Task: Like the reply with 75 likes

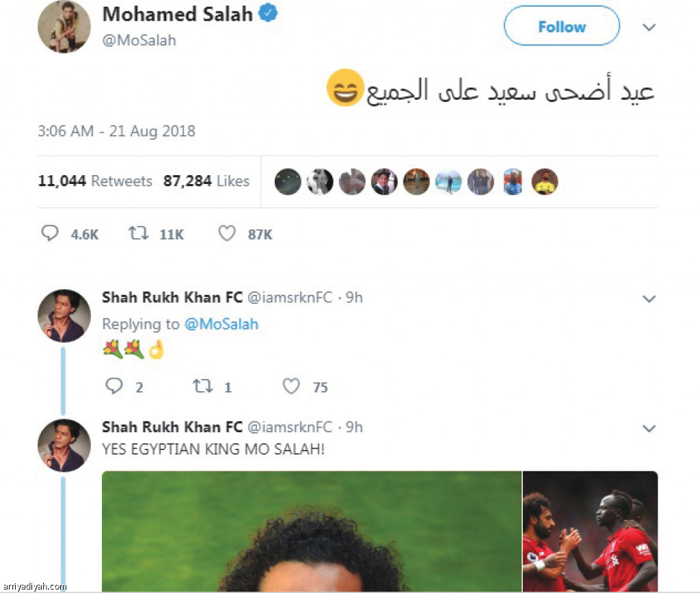Action: pyautogui.click(x=291, y=386)
